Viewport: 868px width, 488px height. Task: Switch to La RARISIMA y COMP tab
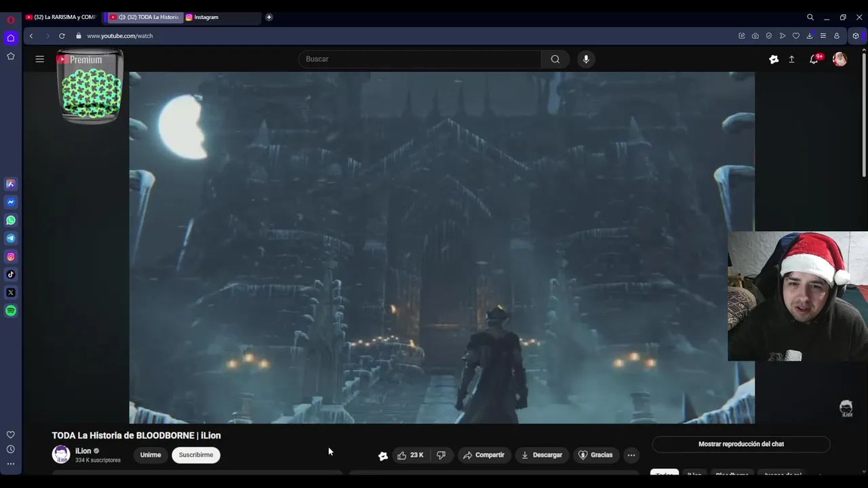coord(61,17)
